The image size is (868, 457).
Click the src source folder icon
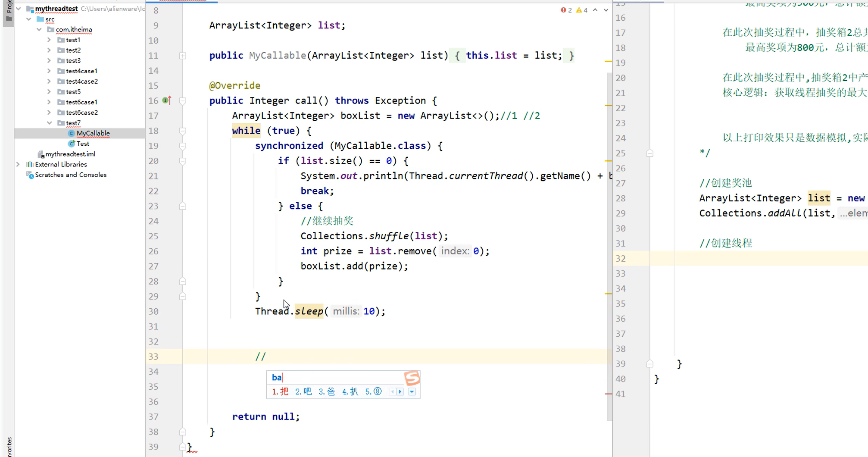point(41,19)
